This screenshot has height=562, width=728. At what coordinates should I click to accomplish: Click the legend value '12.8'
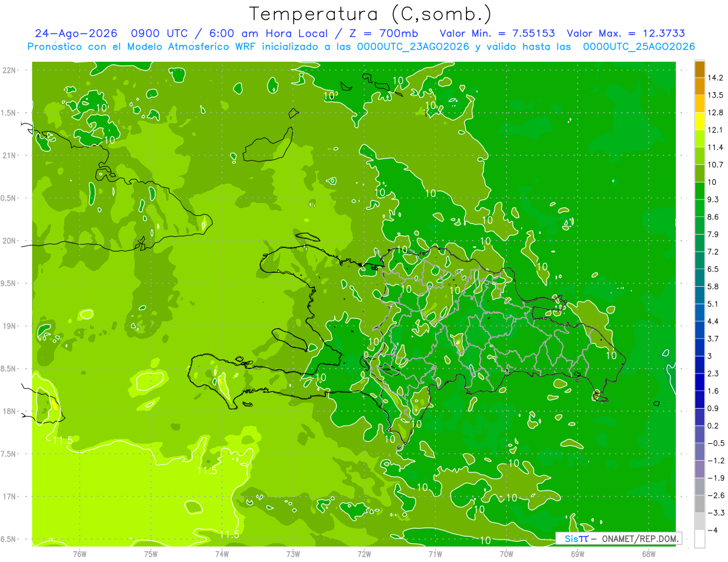click(716, 113)
